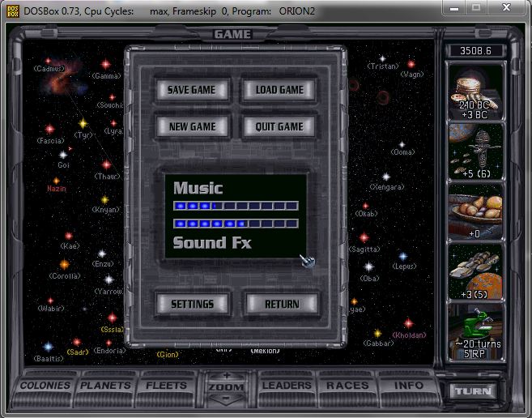
Task: Minimize the DOSBox window
Action: click(454, 8)
